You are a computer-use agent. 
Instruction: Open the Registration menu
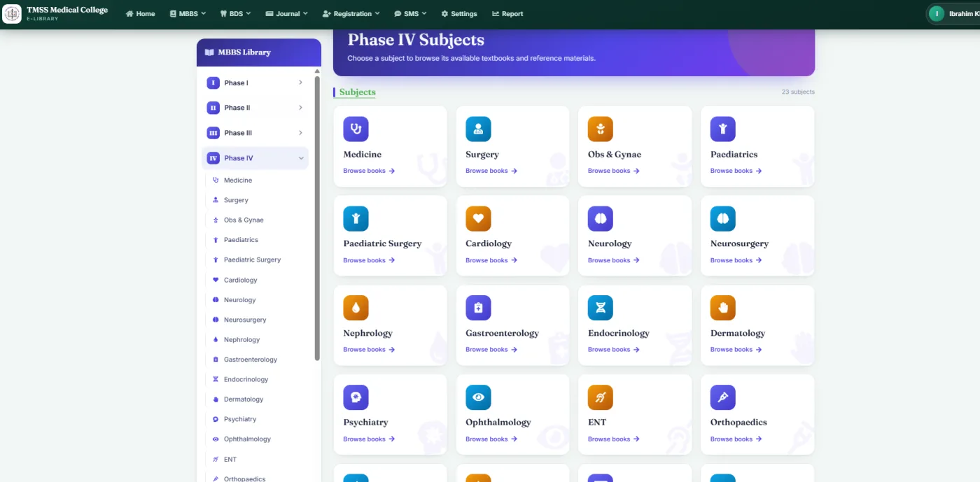coord(351,14)
